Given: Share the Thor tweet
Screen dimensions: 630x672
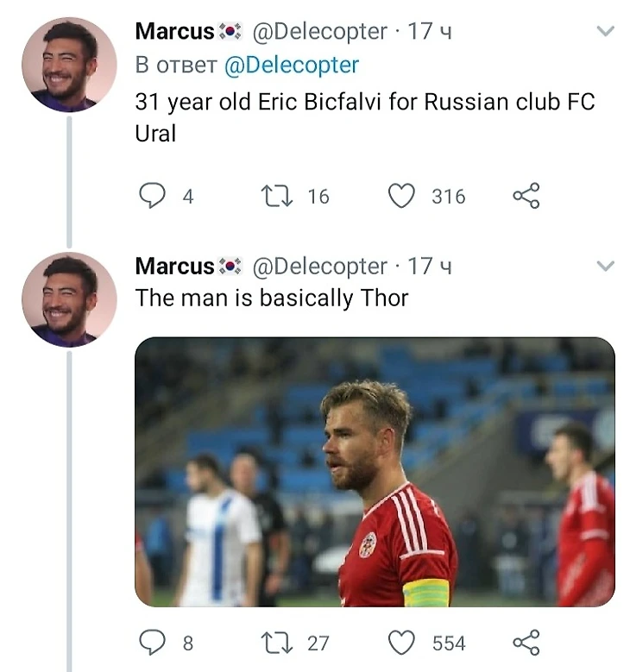Looking at the screenshot, I should pos(526,642).
